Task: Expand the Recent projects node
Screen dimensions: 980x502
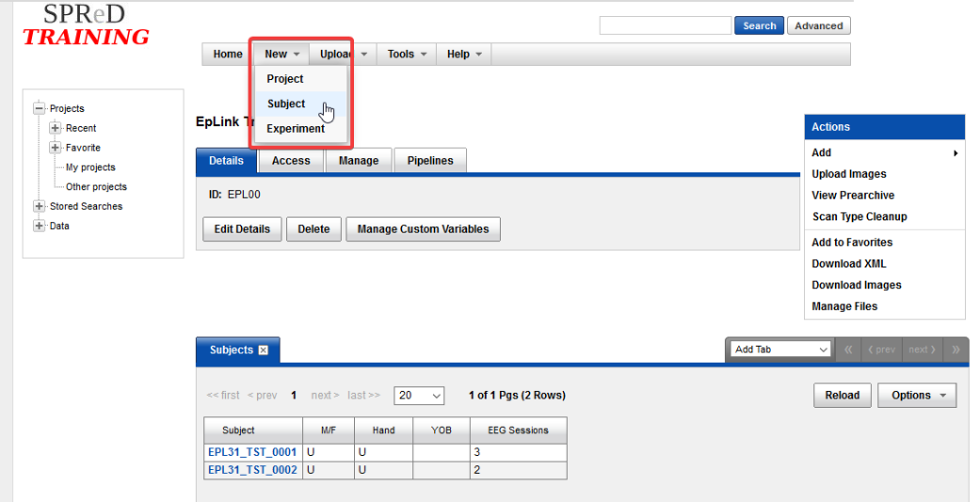Action: [x=56, y=128]
